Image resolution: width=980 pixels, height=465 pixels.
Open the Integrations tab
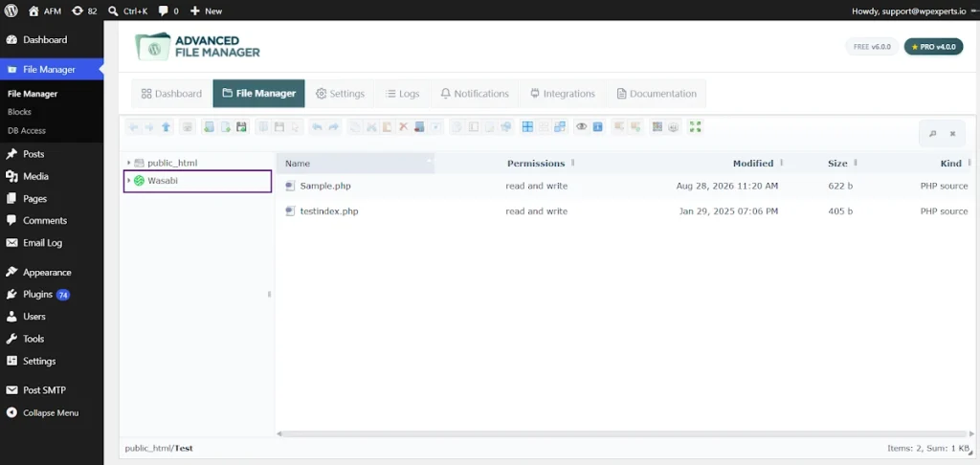[563, 94]
